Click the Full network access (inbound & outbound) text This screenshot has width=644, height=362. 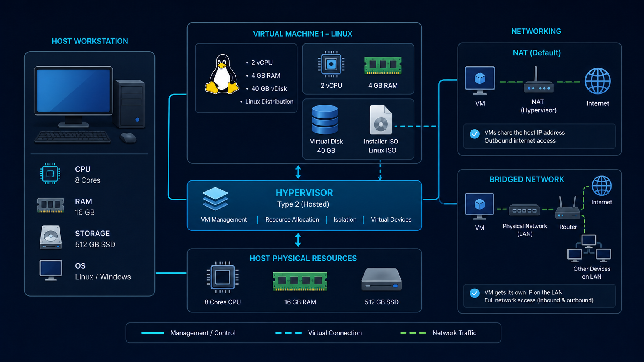(539, 300)
